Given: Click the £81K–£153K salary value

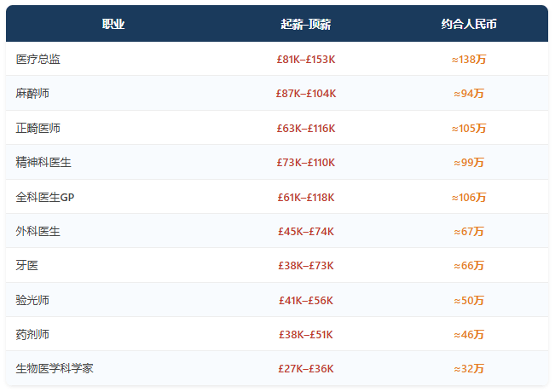Looking at the screenshot, I should [x=306, y=60].
